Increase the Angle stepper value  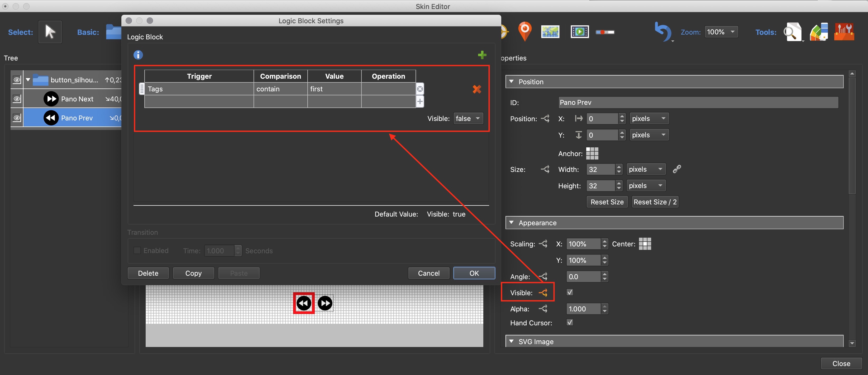pyautogui.click(x=604, y=274)
